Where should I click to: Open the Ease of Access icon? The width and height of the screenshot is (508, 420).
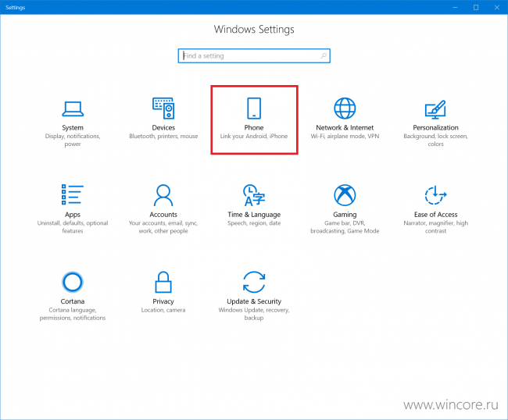coord(435,195)
